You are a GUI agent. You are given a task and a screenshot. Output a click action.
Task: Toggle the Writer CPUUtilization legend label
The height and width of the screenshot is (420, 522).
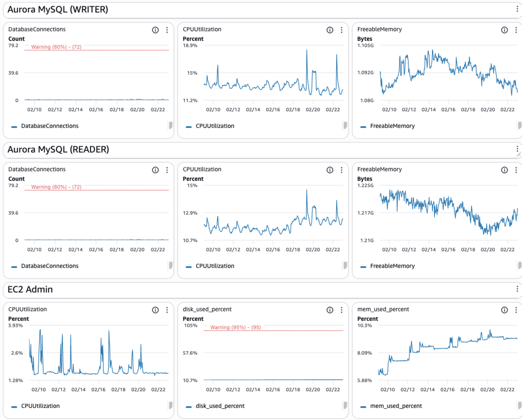pos(215,126)
